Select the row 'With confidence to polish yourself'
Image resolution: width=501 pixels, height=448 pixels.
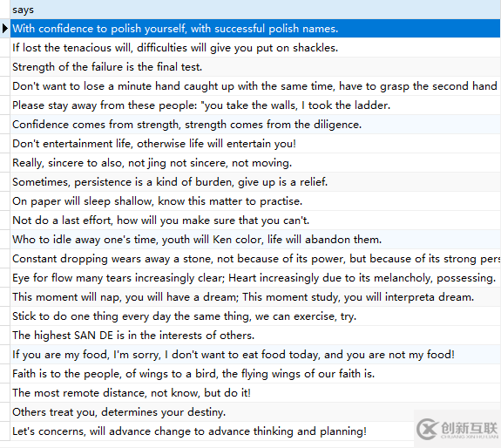[255, 29]
